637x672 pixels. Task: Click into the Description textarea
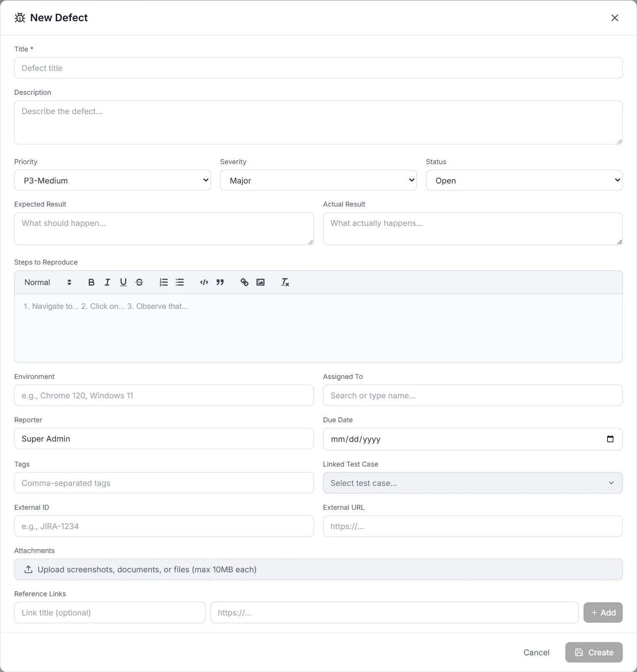click(318, 122)
